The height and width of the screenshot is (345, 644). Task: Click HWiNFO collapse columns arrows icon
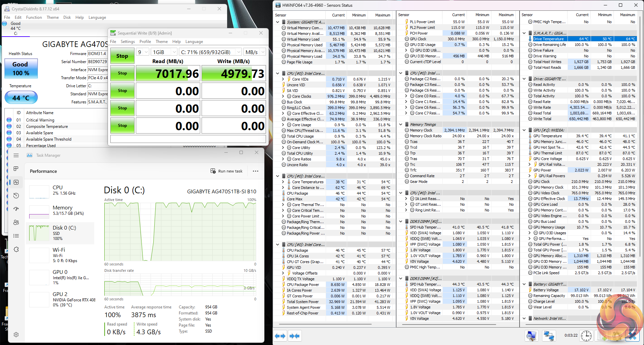(x=294, y=336)
